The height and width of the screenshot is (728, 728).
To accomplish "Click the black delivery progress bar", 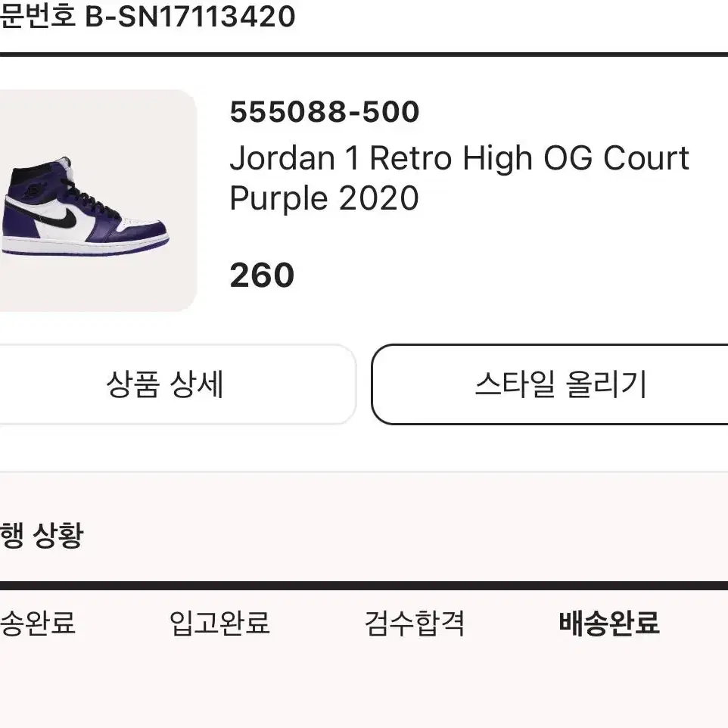I will (364, 586).
